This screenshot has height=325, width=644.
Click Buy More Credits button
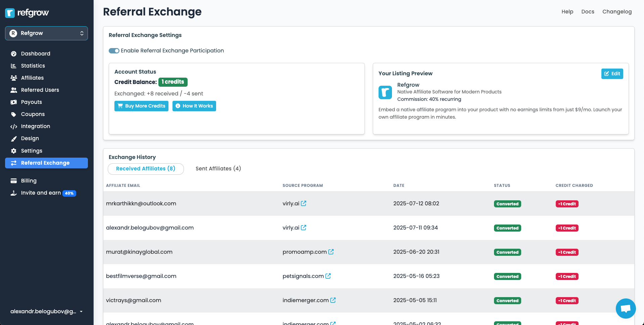[x=141, y=106]
